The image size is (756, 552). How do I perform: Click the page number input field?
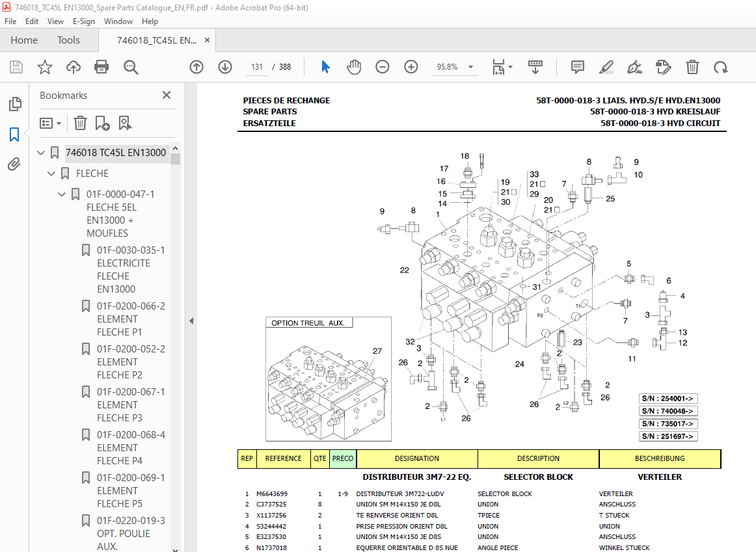[x=257, y=67]
